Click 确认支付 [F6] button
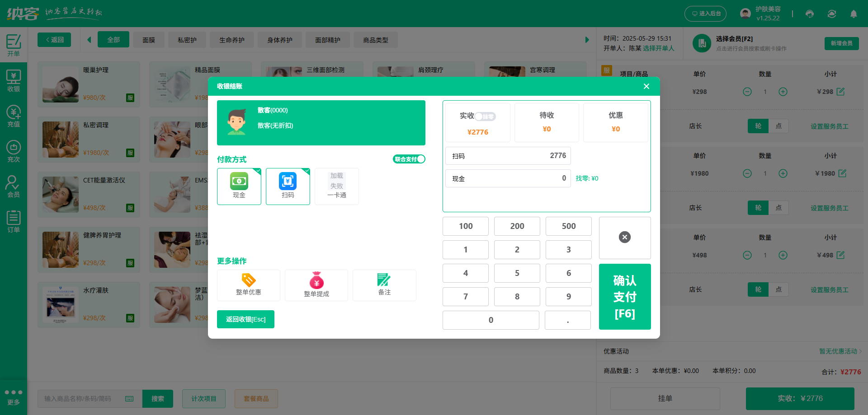868x415 pixels. pyautogui.click(x=625, y=297)
